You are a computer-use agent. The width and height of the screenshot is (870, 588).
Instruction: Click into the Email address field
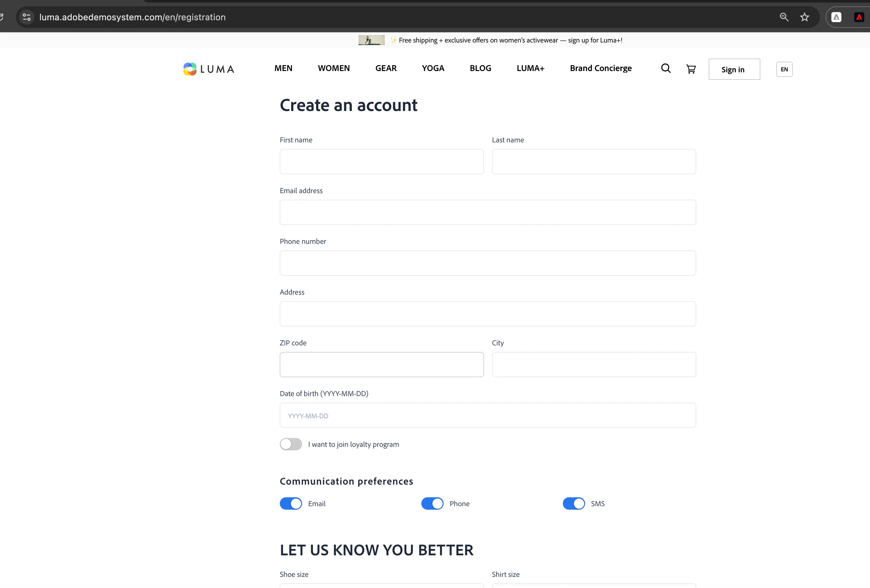[488, 212]
